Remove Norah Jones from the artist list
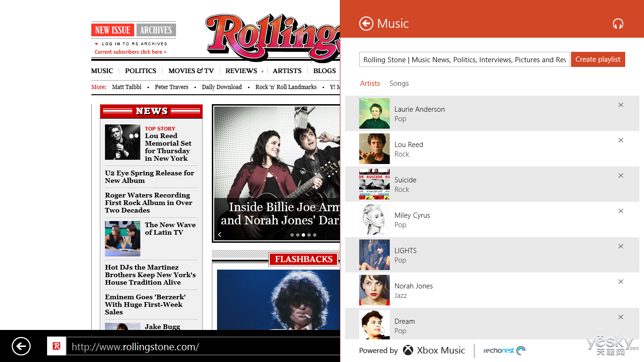644x362 pixels. [620, 282]
